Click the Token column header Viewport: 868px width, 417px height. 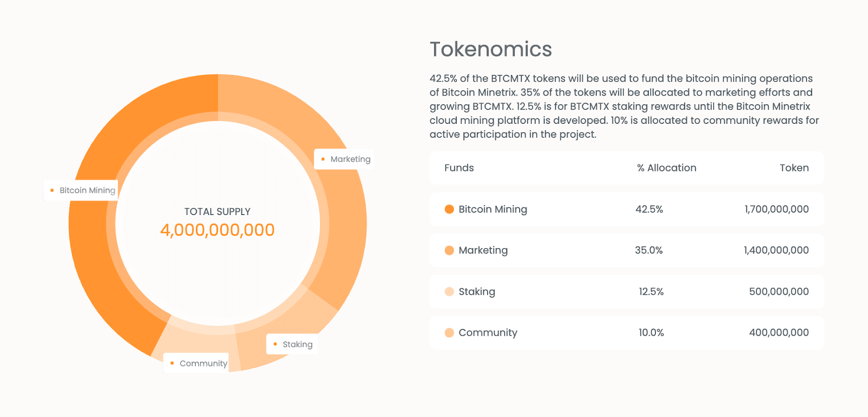pos(794,168)
